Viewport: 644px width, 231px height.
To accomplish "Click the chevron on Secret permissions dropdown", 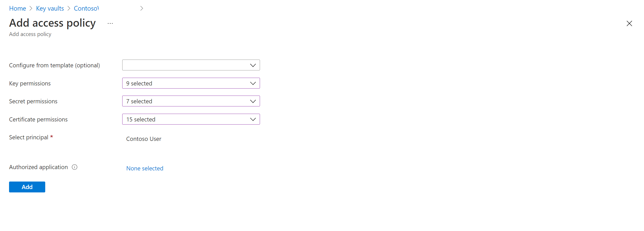I will tap(253, 101).
